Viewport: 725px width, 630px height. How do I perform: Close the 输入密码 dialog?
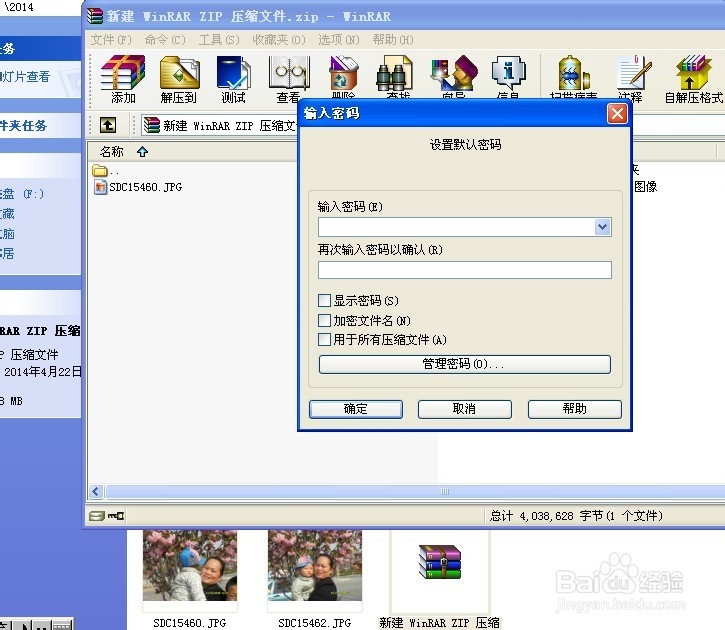[617, 113]
